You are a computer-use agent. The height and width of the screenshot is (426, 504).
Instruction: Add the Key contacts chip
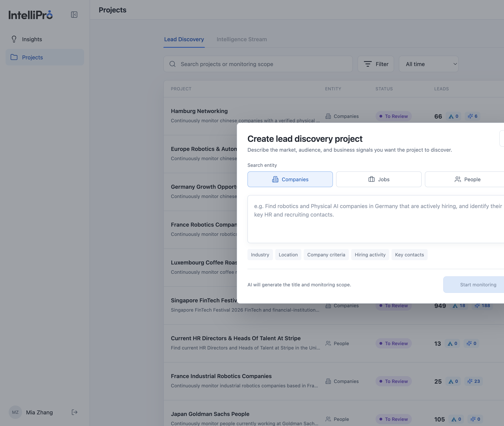409,255
